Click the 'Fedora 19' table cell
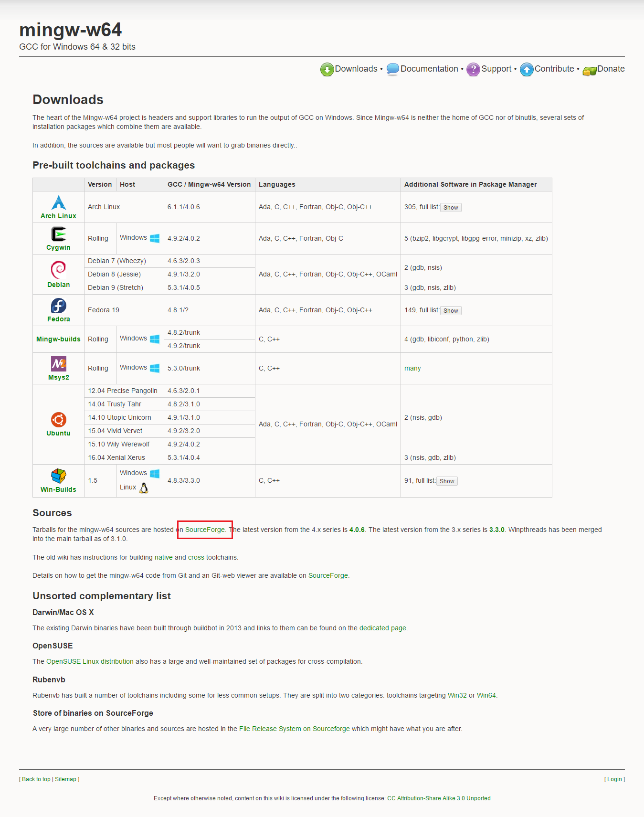Screen dimensions: 644x817 (124, 310)
